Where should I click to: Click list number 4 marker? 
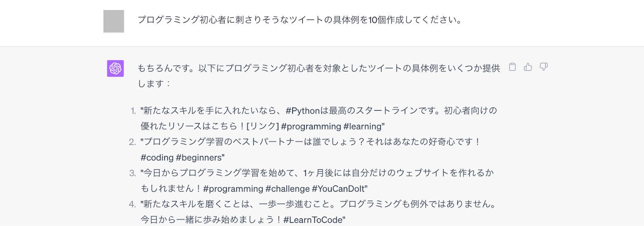click(x=132, y=204)
